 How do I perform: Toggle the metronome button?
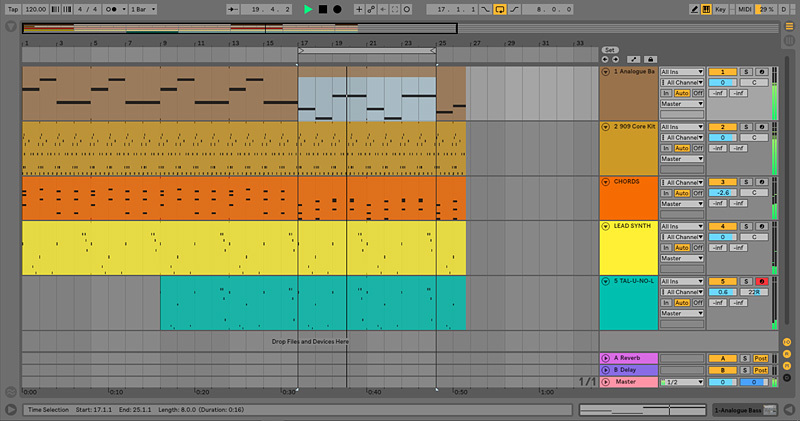coord(111,9)
